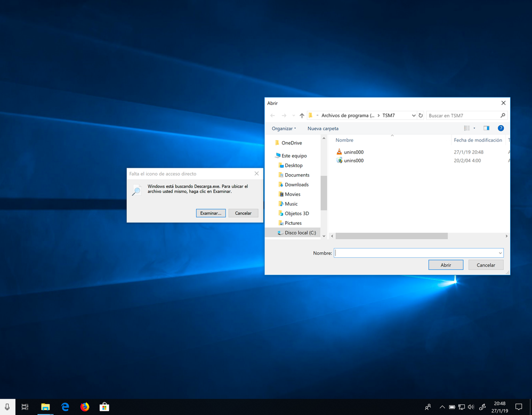The height and width of the screenshot is (415, 532).
Task: Refresh the TSM7 folder view
Action: [x=421, y=115]
